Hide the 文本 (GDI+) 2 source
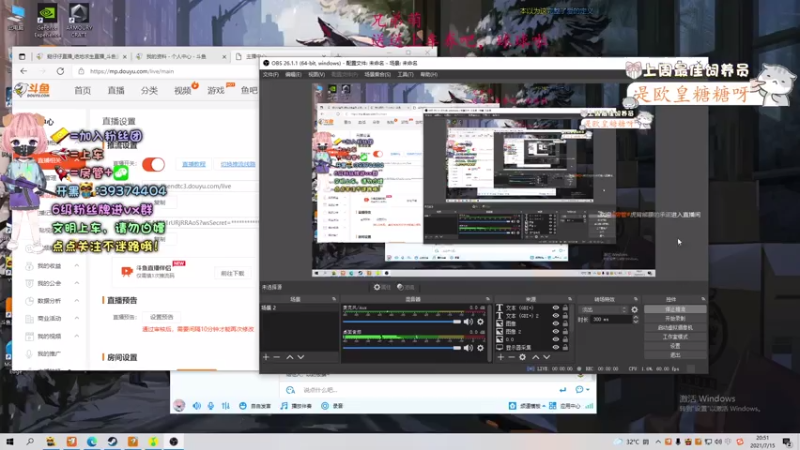Image resolution: width=800 pixels, height=450 pixels. pyautogui.click(x=556, y=316)
